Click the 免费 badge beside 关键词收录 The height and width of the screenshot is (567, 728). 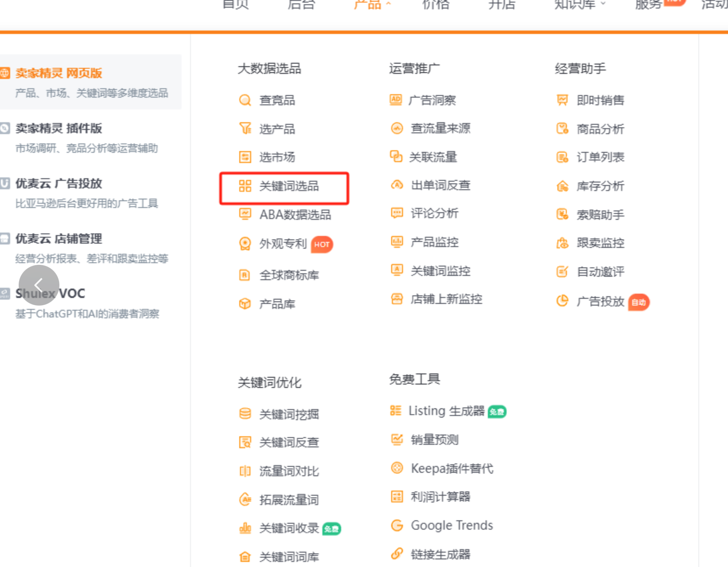point(331,529)
